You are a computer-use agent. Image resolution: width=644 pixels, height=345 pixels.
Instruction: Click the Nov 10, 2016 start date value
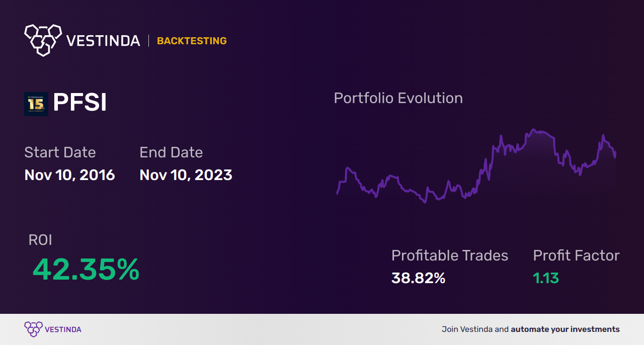coord(69,175)
